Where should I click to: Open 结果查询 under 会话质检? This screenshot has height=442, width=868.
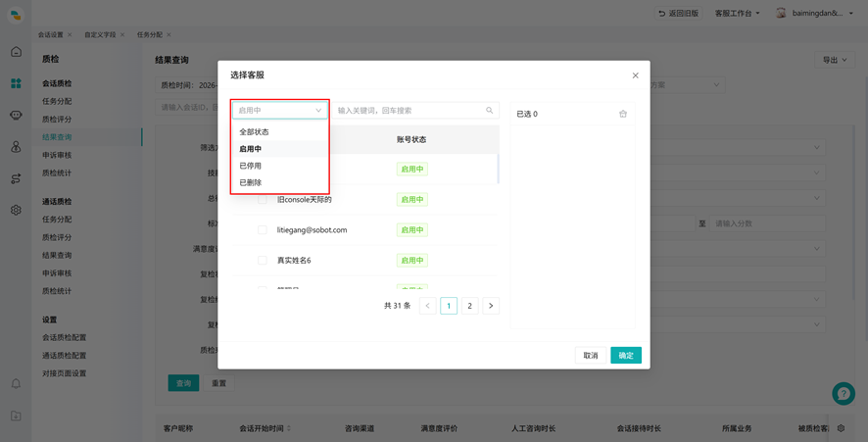click(57, 137)
